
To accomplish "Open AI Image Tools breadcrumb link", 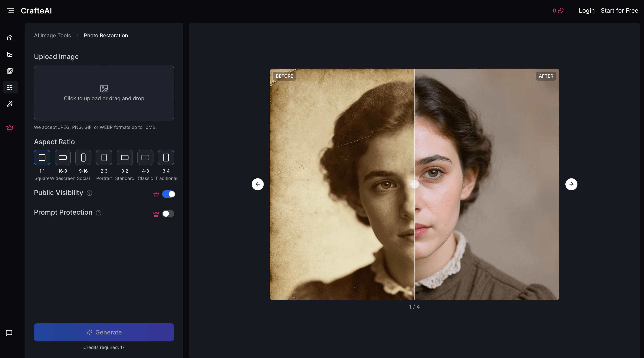I will [52, 35].
